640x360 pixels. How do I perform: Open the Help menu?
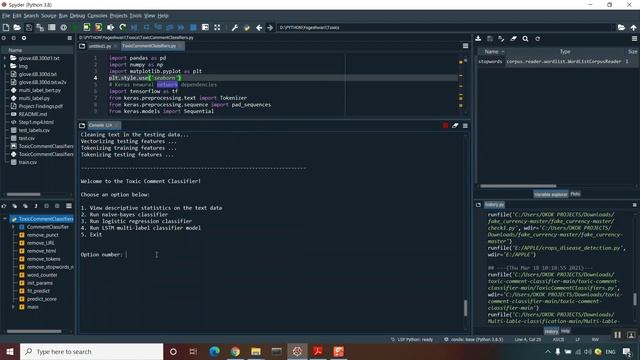pyautogui.click(x=162, y=16)
